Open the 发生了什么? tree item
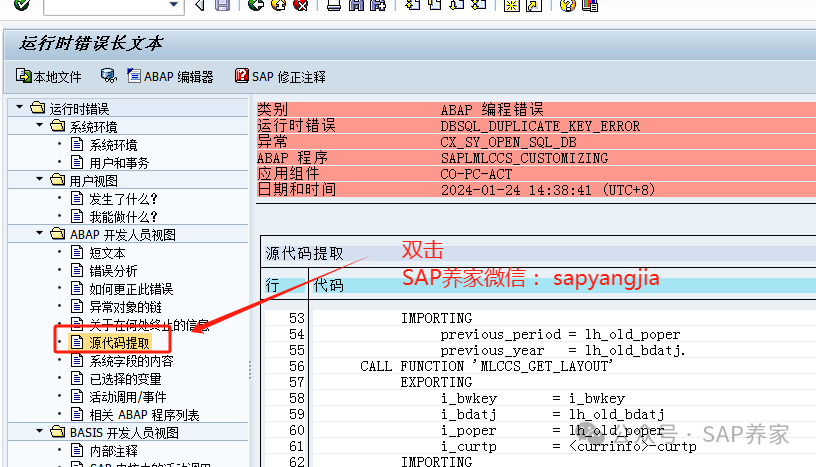The height and width of the screenshot is (467, 816). point(123,199)
